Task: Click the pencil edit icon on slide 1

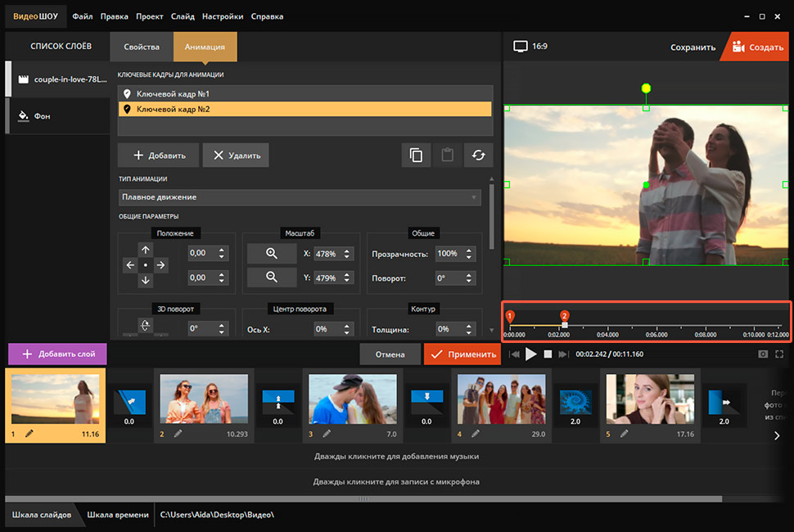Action: click(x=30, y=434)
